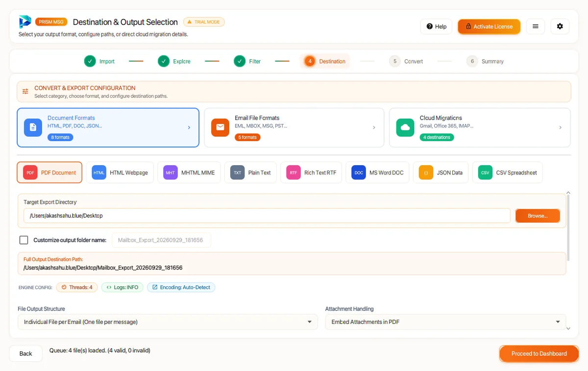Click Activate License button
This screenshot has height=371, width=588.
[x=489, y=26]
